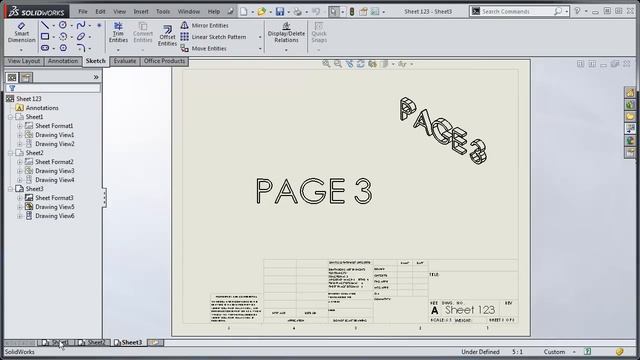Image resolution: width=640 pixels, height=360 pixels.
Task: Create a New document
Action: pyautogui.click(x=244, y=11)
